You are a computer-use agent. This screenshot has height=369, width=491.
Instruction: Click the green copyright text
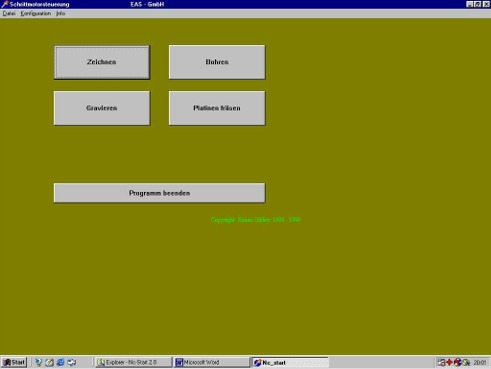pyautogui.click(x=256, y=220)
